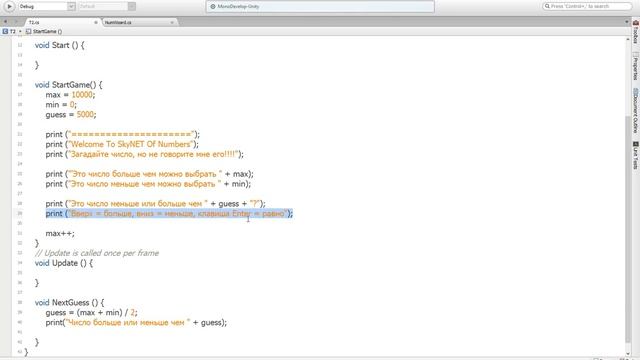Click the print line of equals signs
Image resolution: width=640 pixels, height=360 pixels.
pos(122,134)
